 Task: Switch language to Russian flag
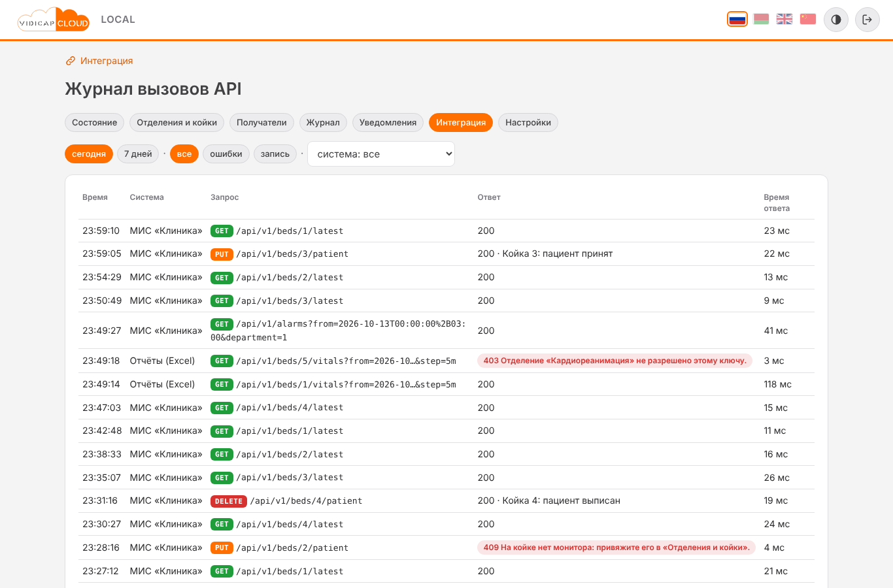[x=737, y=19]
